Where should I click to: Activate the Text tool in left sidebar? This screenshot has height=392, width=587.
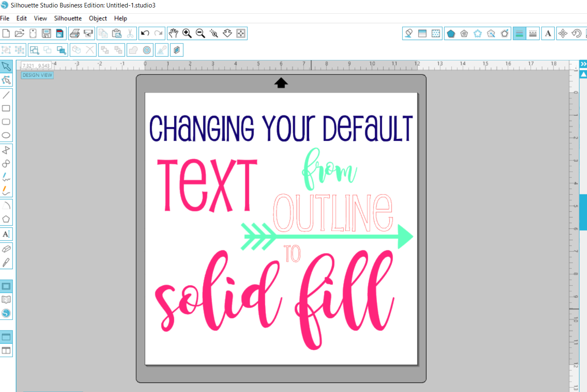pyautogui.click(x=6, y=234)
